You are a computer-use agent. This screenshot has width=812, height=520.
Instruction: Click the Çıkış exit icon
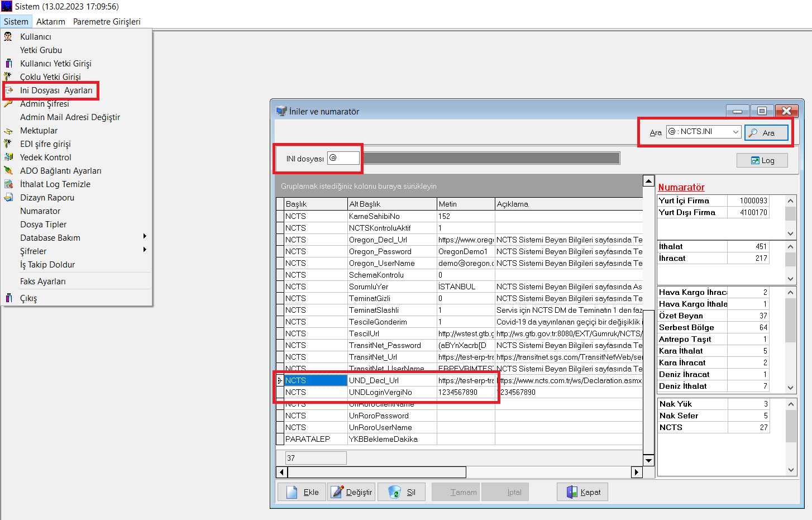pyautogui.click(x=8, y=298)
